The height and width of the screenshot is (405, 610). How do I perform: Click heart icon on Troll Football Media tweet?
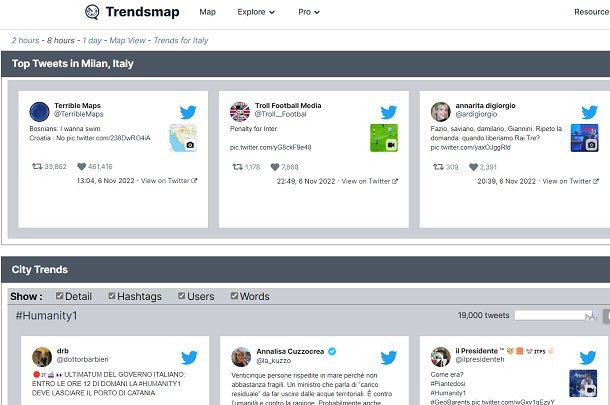point(275,167)
